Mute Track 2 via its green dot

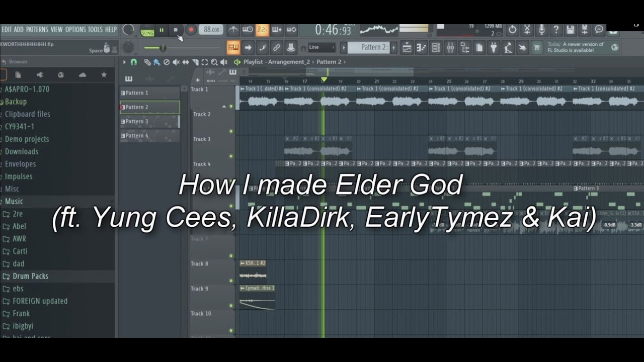(231, 131)
